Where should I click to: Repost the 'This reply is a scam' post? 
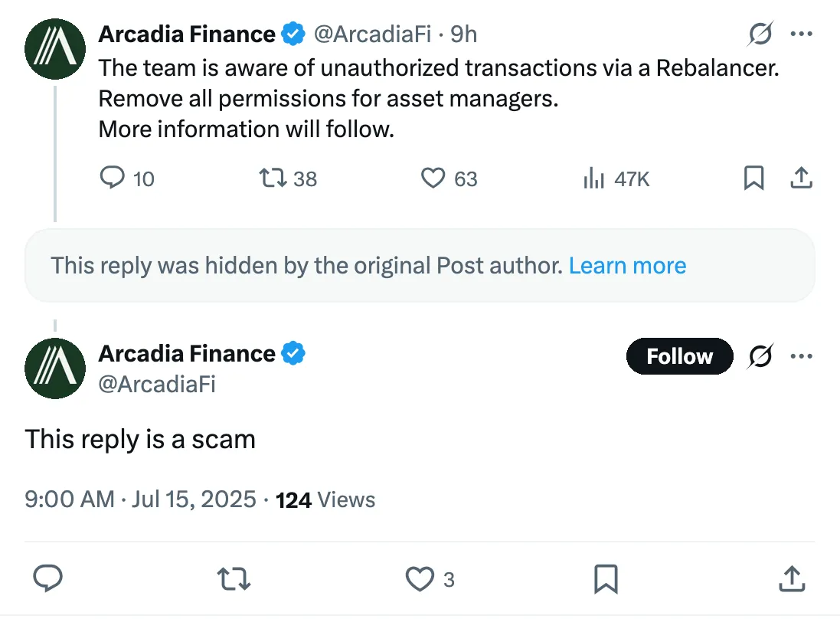coord(234,579)
